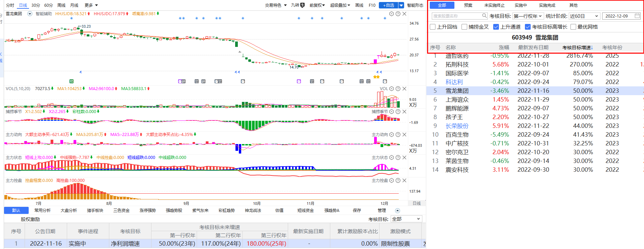The height and width of the screenshot is (249, 644).
Task: Show help for 捕捞季节 indicator
Action: (398, 112)
